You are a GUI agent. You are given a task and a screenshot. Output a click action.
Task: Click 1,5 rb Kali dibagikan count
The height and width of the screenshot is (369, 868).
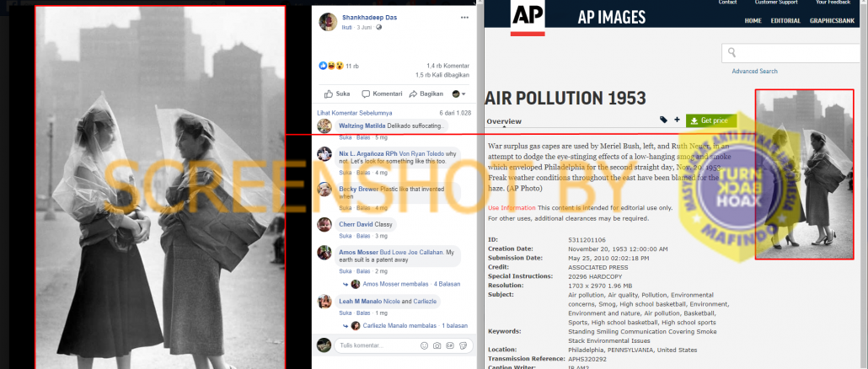point(443,75)
